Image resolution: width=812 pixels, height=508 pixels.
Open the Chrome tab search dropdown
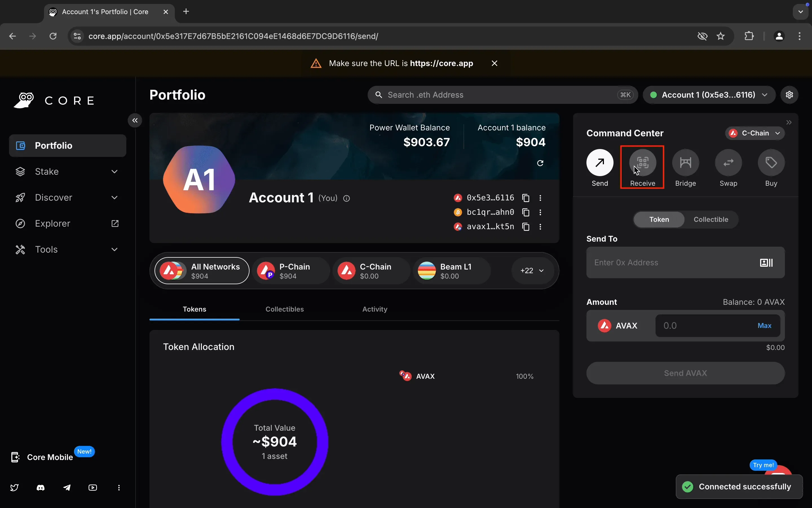(801, 12)
